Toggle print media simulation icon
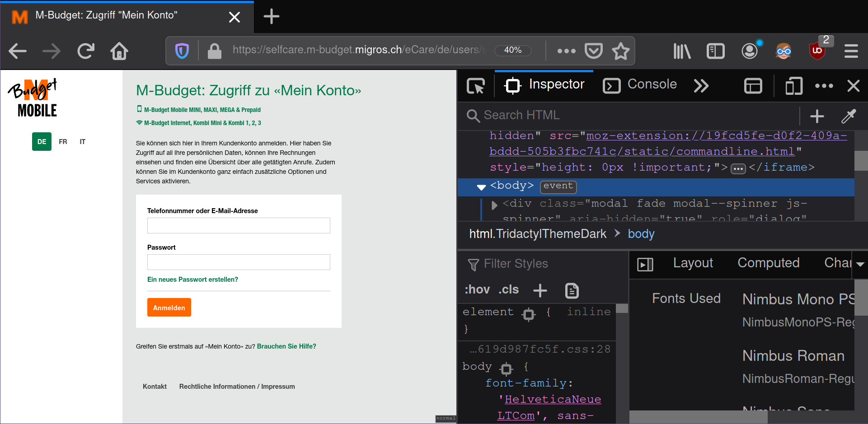This screenshot has height=424, width=868. click(x=572, y=290)
